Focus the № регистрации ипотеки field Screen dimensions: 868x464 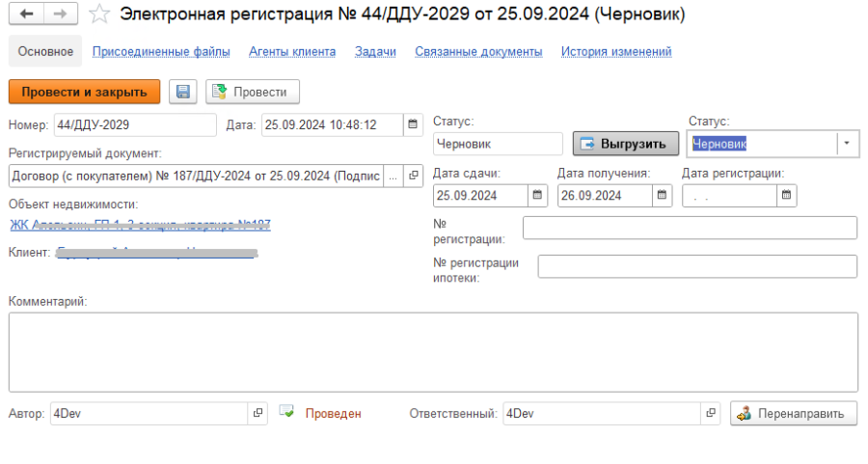(696, 267)
